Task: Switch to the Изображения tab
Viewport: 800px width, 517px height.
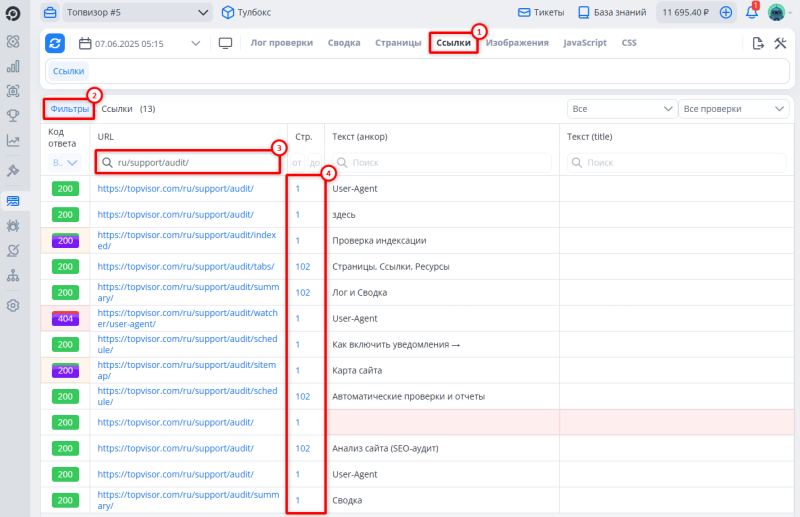Action: 517,43
